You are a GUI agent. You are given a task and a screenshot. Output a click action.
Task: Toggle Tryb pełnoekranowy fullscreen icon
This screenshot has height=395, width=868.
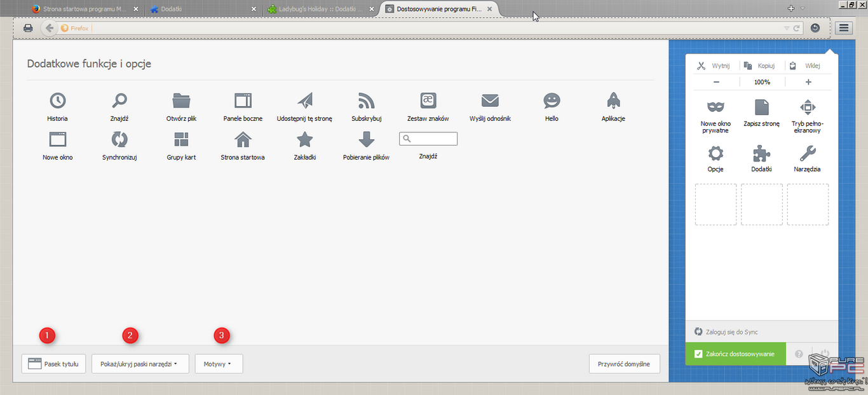[x=807, y=107]
